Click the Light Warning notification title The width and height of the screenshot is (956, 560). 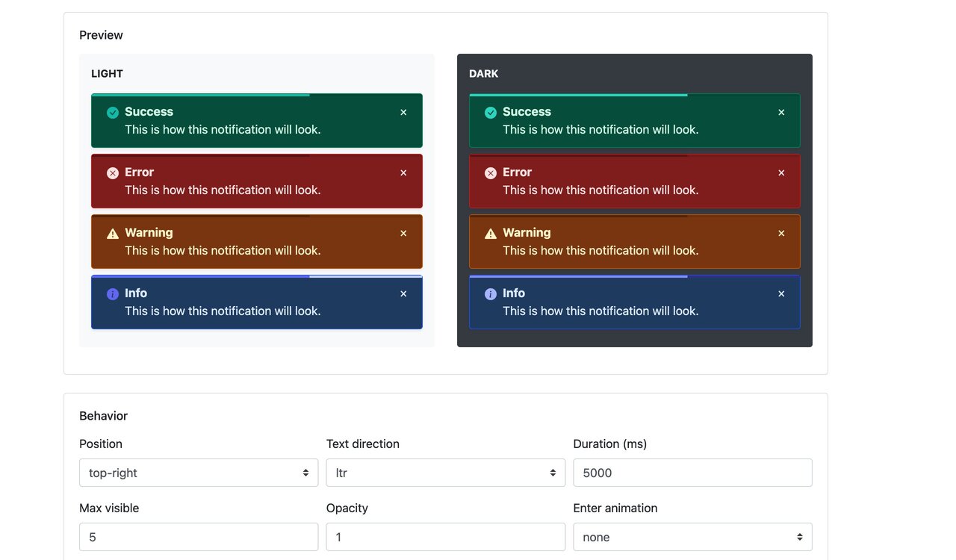[149, 232]
